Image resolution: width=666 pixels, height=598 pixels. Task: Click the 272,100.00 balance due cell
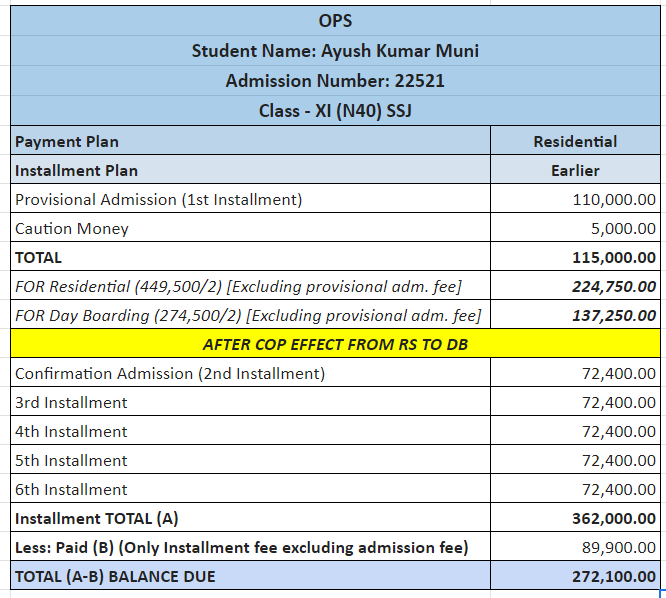(x=575, y=576)
